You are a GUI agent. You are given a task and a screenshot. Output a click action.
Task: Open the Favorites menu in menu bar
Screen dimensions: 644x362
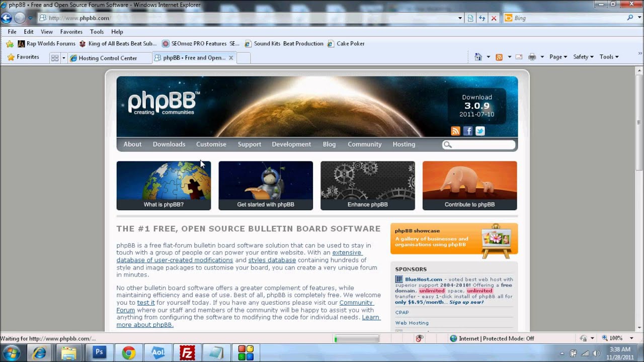coord(71,32)
